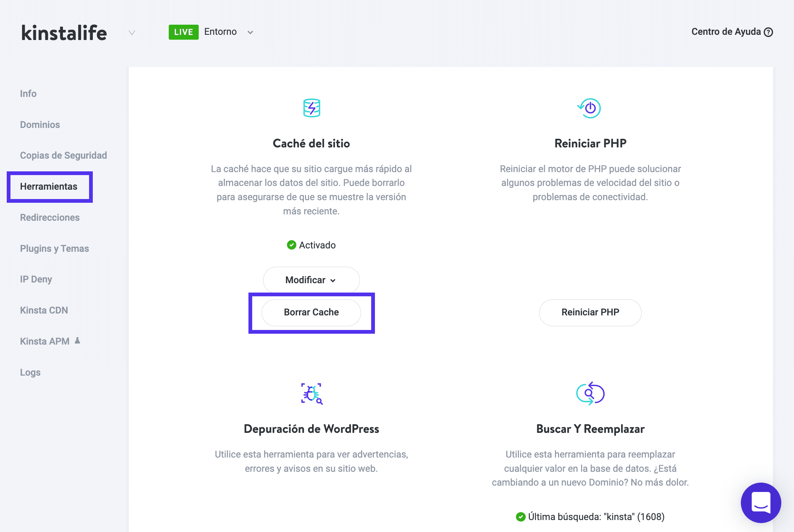This screenshot has height=532, width=794.
Task: Expand the Entorno environment selector
Action: [250, 32]
